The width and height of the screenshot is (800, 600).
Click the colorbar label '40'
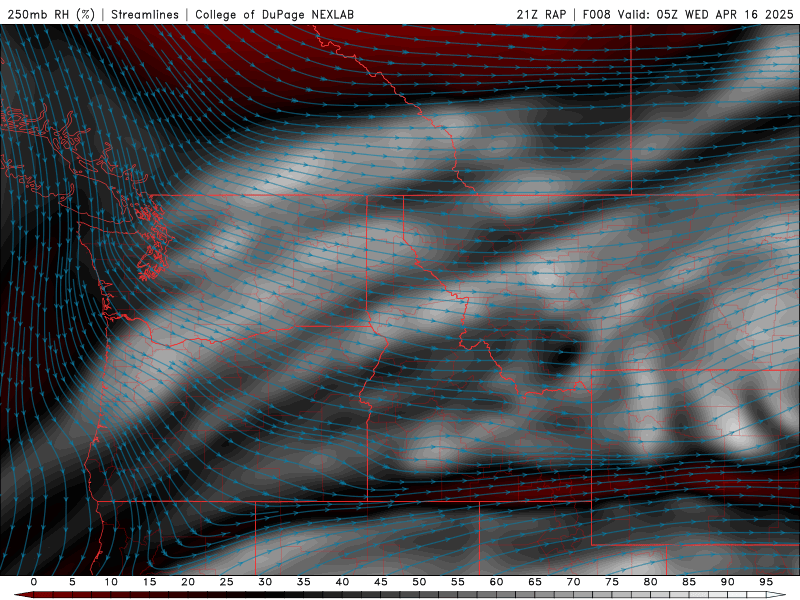point(342,582)
